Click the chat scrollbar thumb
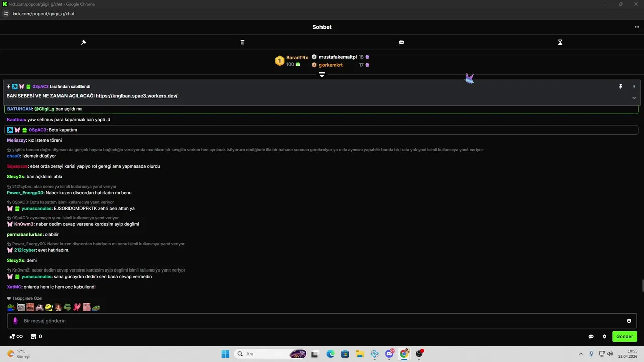Image resolution: width=644 pixels, height=362 pixels. (x=642, y=286)
